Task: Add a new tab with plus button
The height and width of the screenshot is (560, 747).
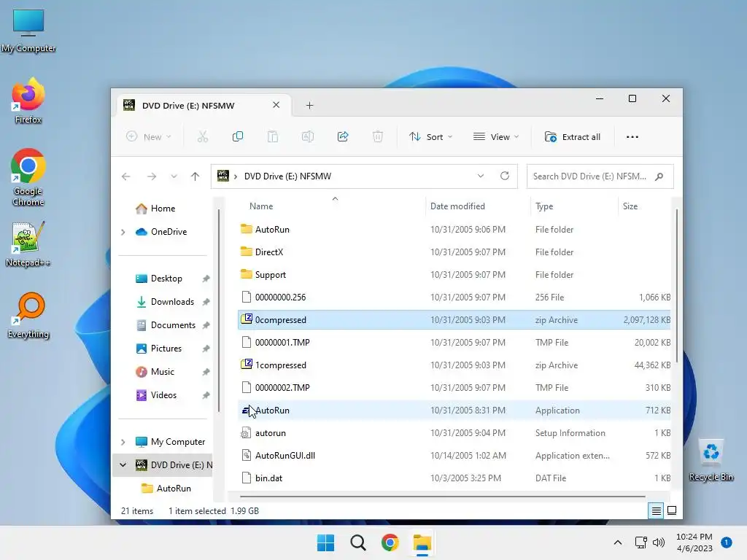Action: click(x=309, y=105)
